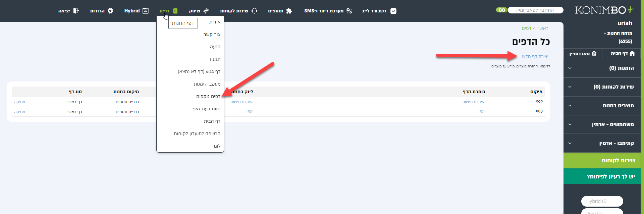Screen dimensions: 644x214
Task: Click the home icon beside דף הבית
Action: click(x=632, y=53)
